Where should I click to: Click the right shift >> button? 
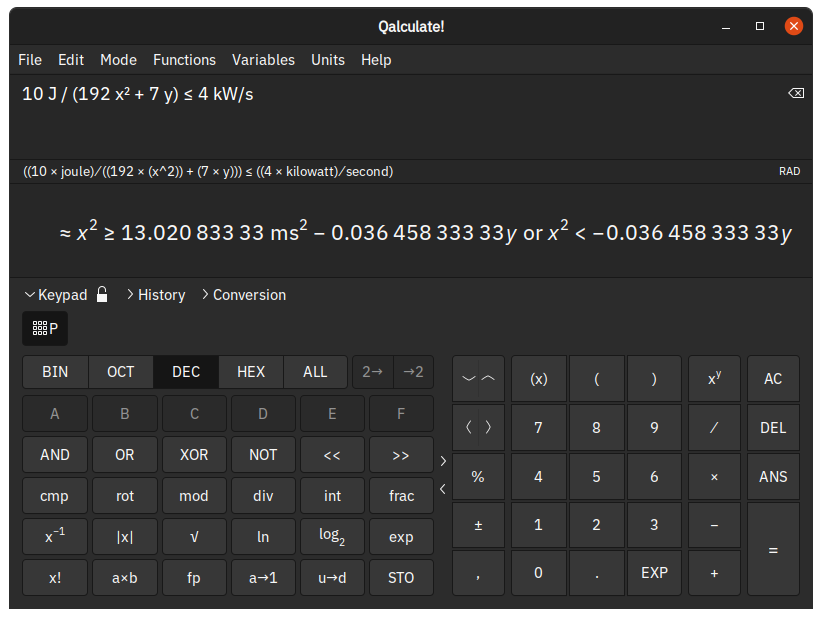(401, 454)
